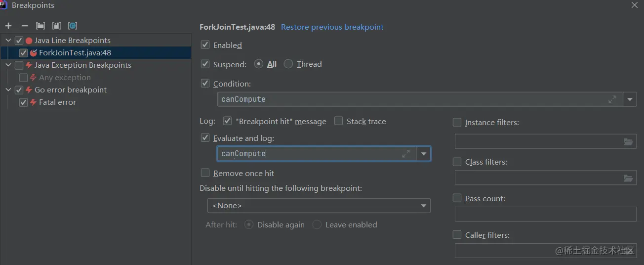
Task: Enable Pass count checkbox
Action: [x=457, y=198]
